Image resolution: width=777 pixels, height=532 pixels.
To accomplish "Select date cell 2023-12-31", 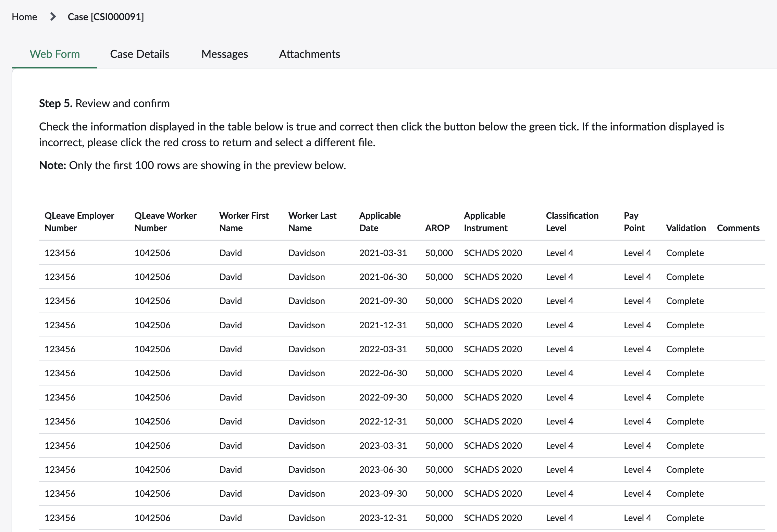I will point(383,518).
